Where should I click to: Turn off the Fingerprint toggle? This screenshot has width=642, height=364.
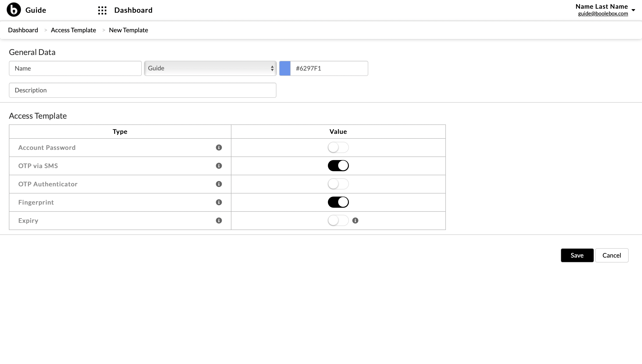click(x=338, y=202)
